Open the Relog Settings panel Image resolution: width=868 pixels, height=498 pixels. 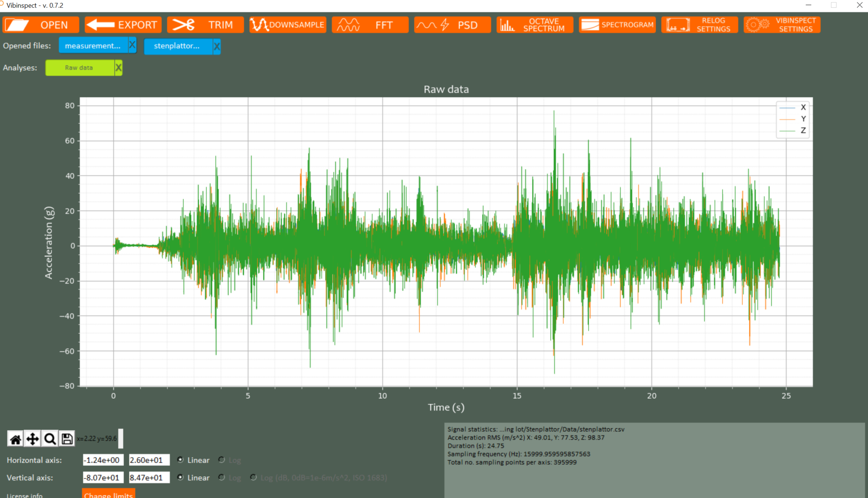tap(699, 25)
